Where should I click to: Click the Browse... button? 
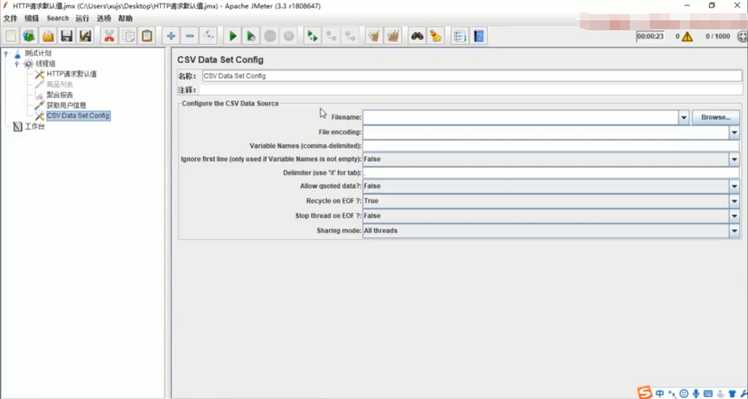[716, 117]
